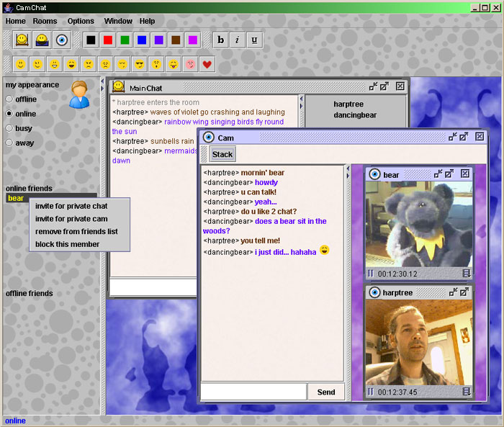Insert the laughing open-mouth emoticon

[71, 64]
